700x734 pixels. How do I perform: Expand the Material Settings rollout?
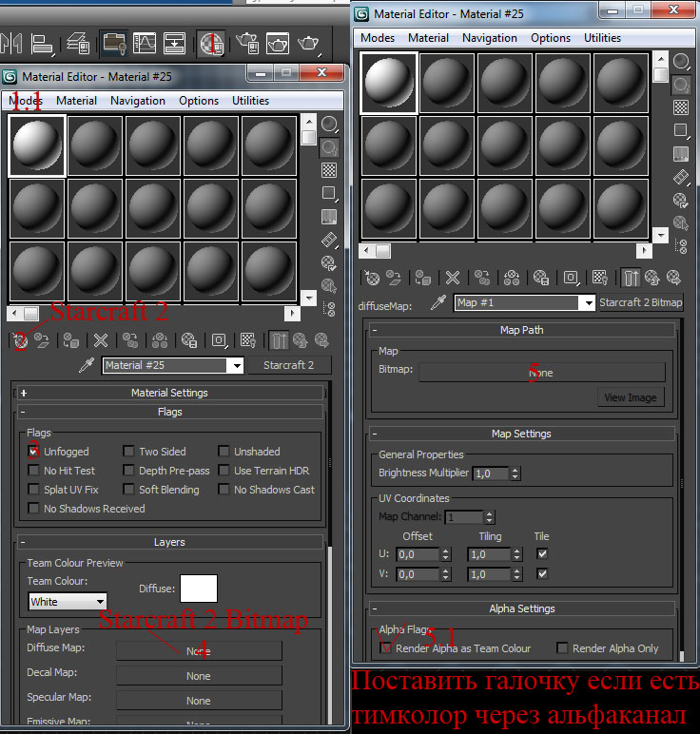[169, 393]
